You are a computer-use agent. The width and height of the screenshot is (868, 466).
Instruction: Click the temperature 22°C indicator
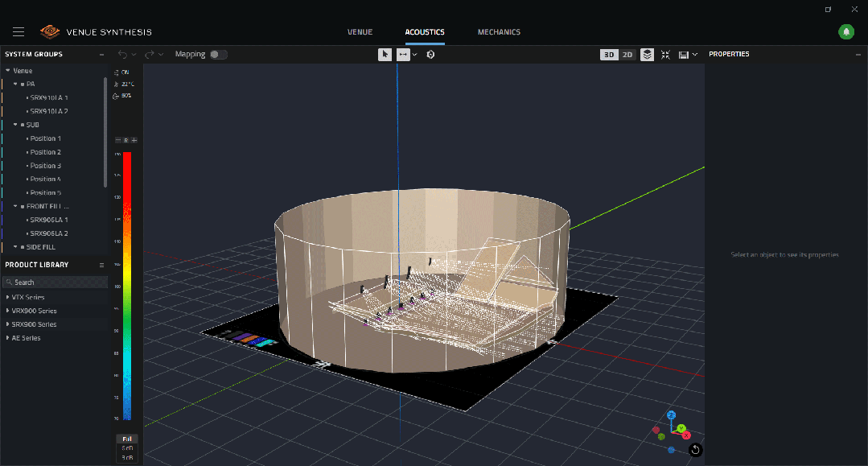click(123, 85)
